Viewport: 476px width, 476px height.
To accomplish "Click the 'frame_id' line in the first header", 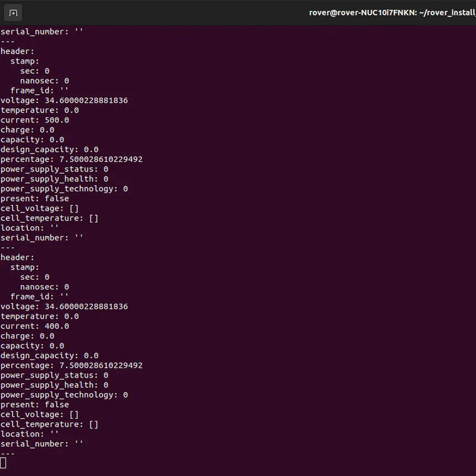I will coord(39,90).
